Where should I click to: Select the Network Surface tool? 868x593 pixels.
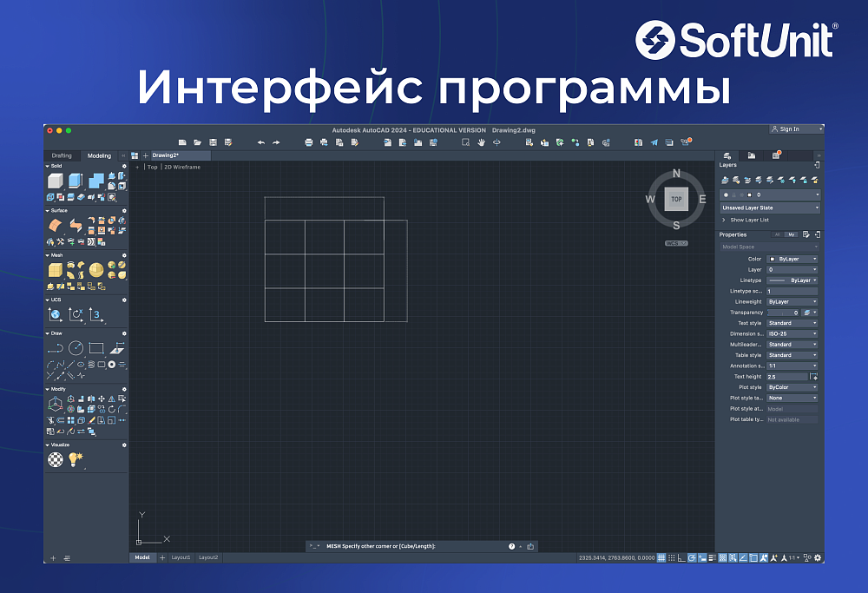click(55, 225)
